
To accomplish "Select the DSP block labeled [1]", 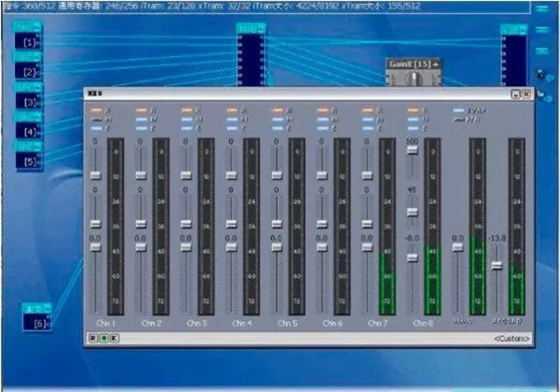I will click(x=31, y=42).
